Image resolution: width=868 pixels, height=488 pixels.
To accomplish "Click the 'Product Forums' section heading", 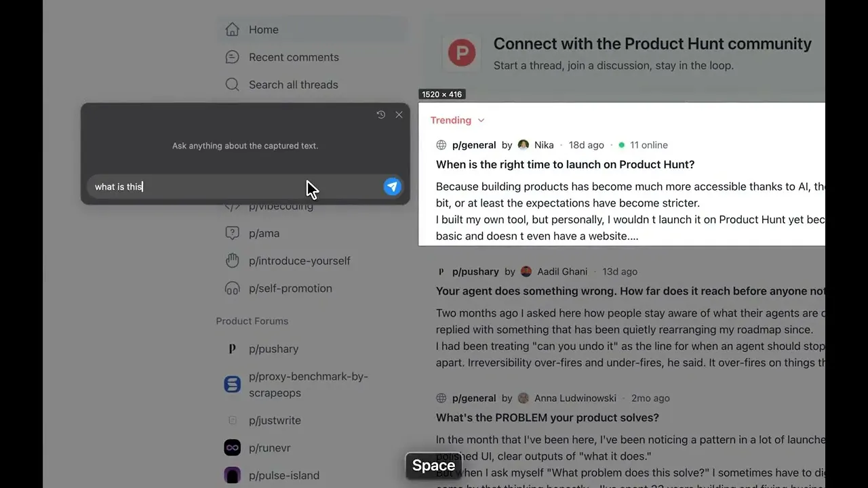I will tap(252, 321).
